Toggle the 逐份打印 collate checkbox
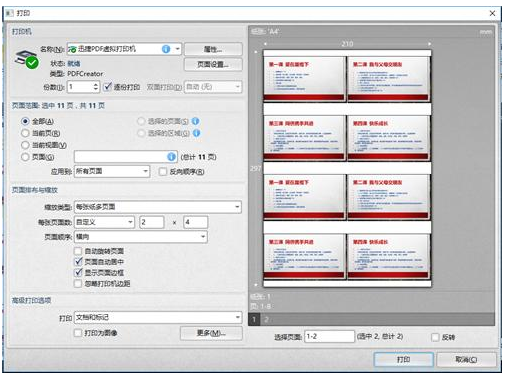The image size is (512, 386). tap(107, 87)
